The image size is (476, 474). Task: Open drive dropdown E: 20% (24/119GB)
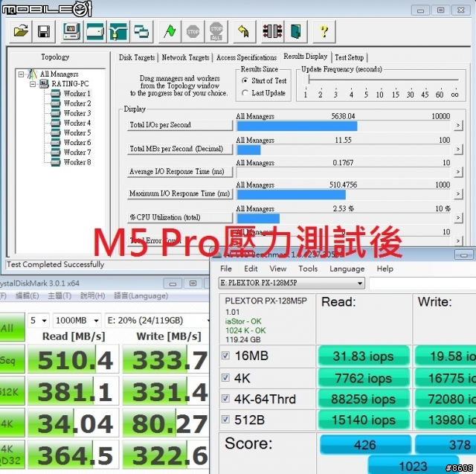pyautogui.click(x=157, y=321)
